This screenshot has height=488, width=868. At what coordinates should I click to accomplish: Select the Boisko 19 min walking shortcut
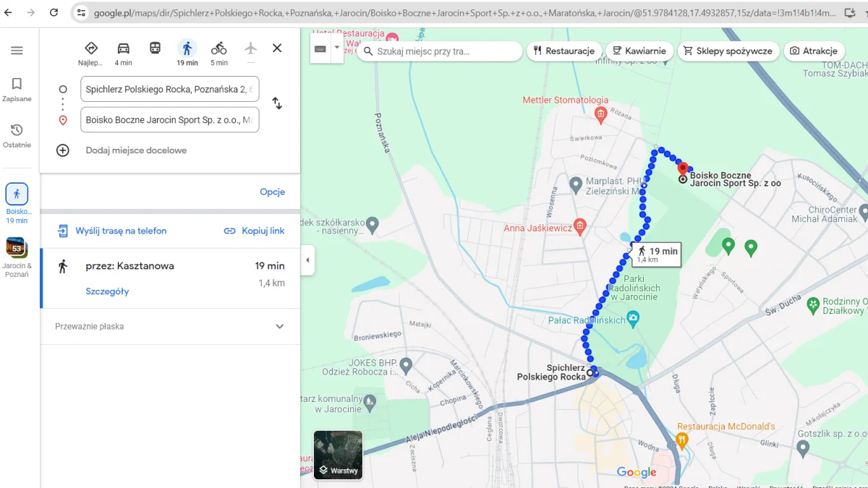(17, 204)
